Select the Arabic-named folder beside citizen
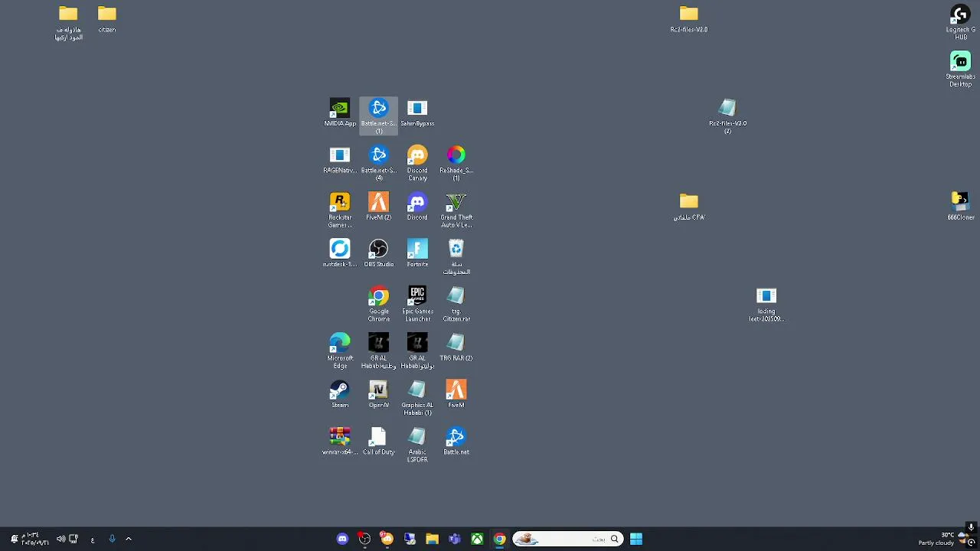 pyautogui.click(x=68, y=23)
